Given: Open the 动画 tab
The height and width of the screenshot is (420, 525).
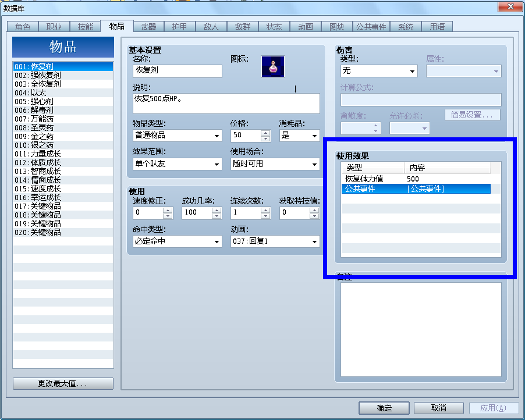Looking at the screenshot, I should tap(306, 27).
